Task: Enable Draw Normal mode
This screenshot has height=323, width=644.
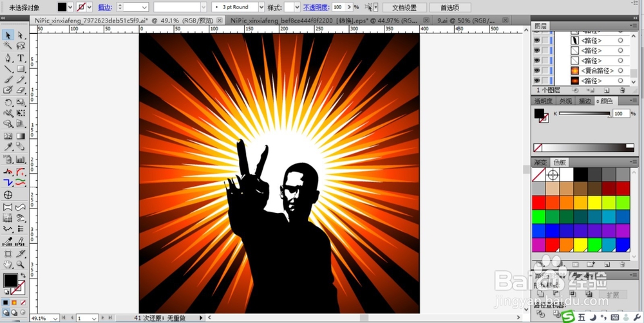Action: [6, 312]
